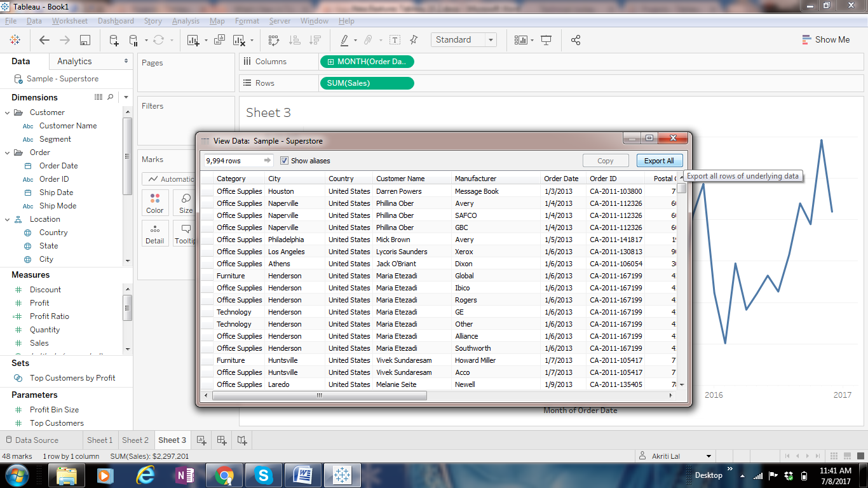
Task: Click the Sort Descending icon
Action: (x=315, y=40)
